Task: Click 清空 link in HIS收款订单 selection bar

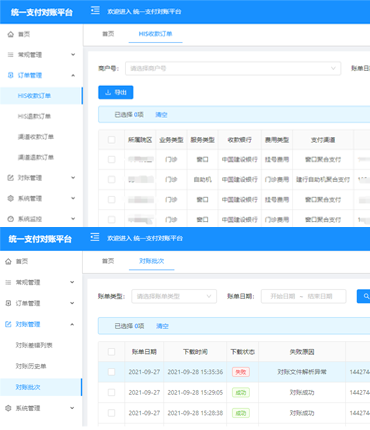Action: (x=161, y=115)
